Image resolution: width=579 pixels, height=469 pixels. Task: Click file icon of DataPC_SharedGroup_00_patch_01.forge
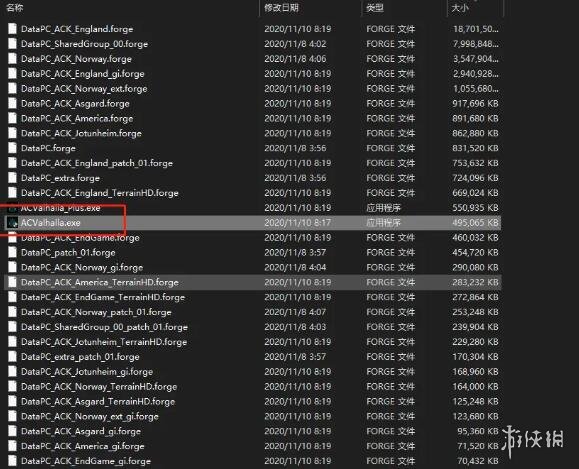(x=13, y=327)
